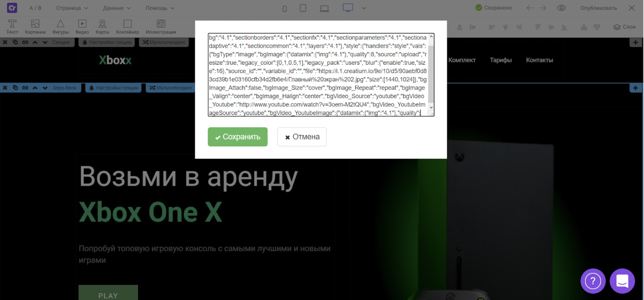Open the Иллюстрации library
The height and width of the screenshot is (300, 644).
161,26
